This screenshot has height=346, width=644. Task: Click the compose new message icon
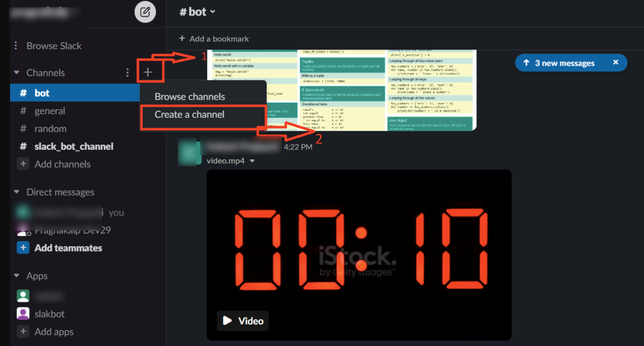coord(145,12)
